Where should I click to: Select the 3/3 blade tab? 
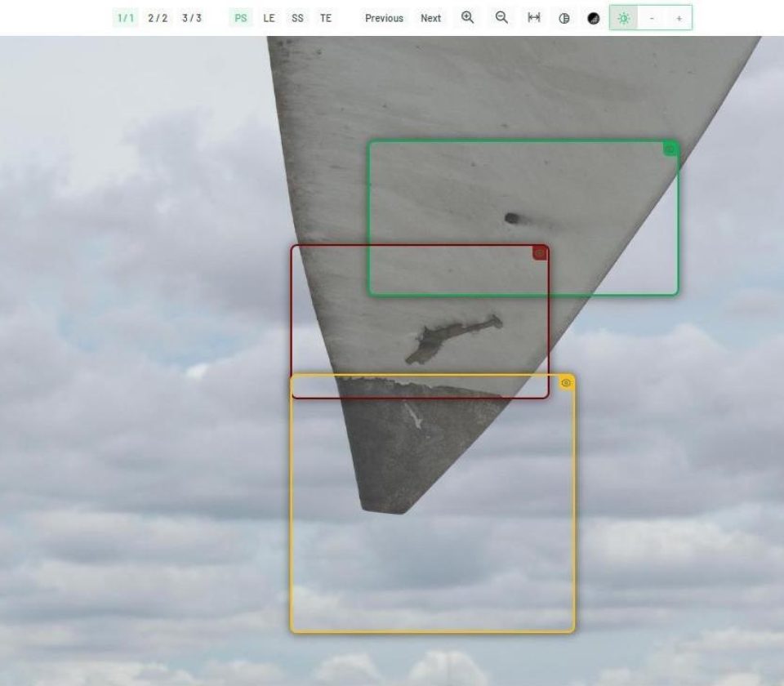coord(191,19)
